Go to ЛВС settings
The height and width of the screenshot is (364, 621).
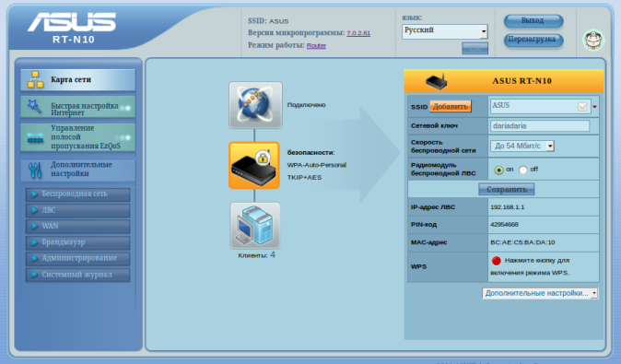click(78, 210)
